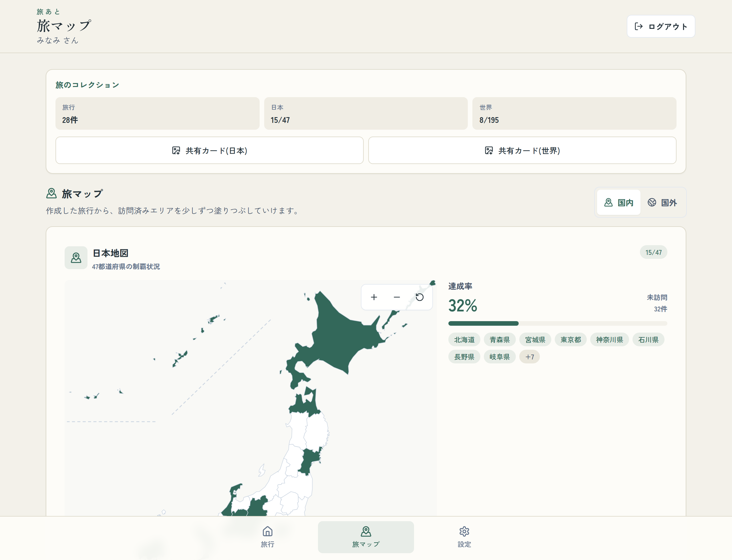Screen dimensions: 732x560
Task: Click 47都道府県の制覇状況 subtitle
Action: 126,267
